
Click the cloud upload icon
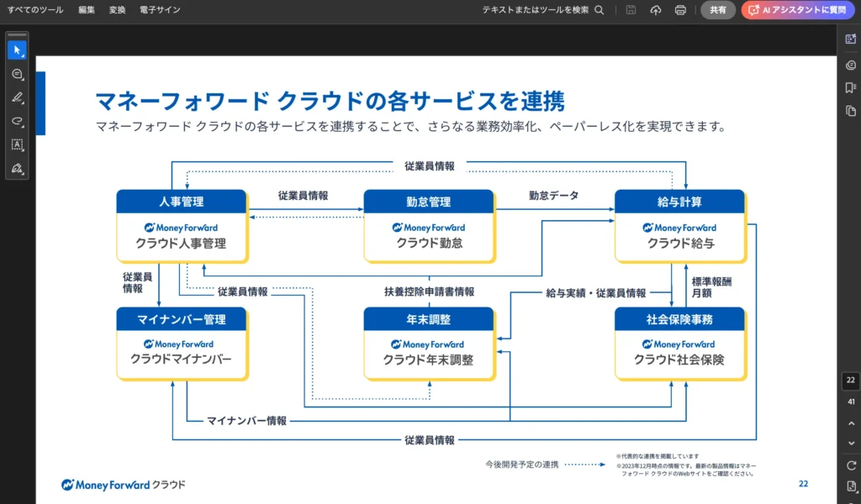(656, 10)
